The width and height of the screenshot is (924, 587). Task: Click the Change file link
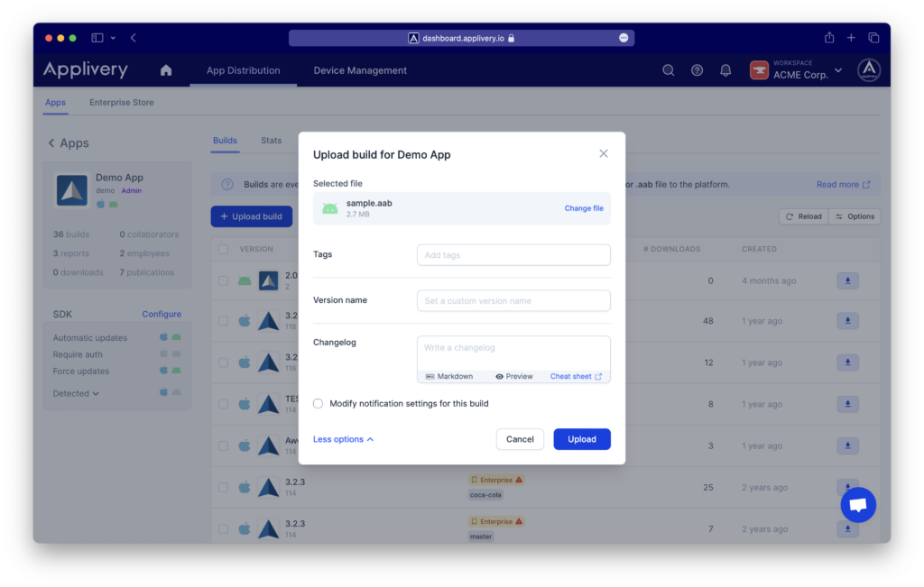584,208
